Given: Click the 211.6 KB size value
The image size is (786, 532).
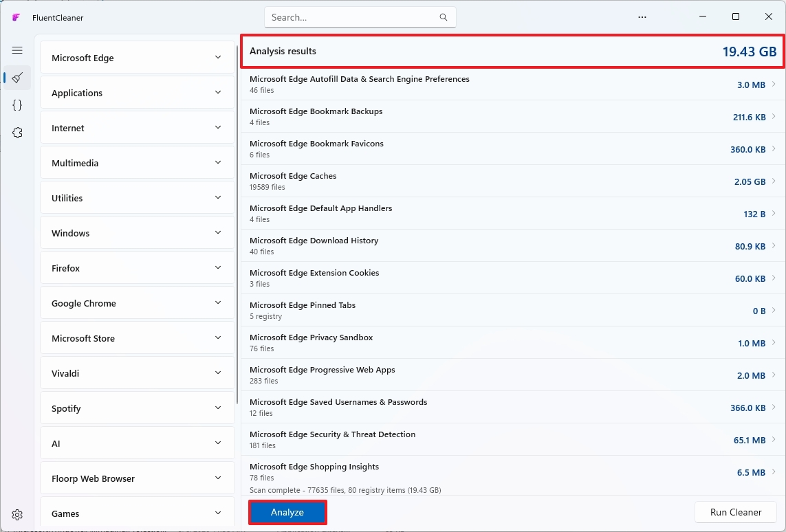Looking at the screenshot, I should point(749,118).
